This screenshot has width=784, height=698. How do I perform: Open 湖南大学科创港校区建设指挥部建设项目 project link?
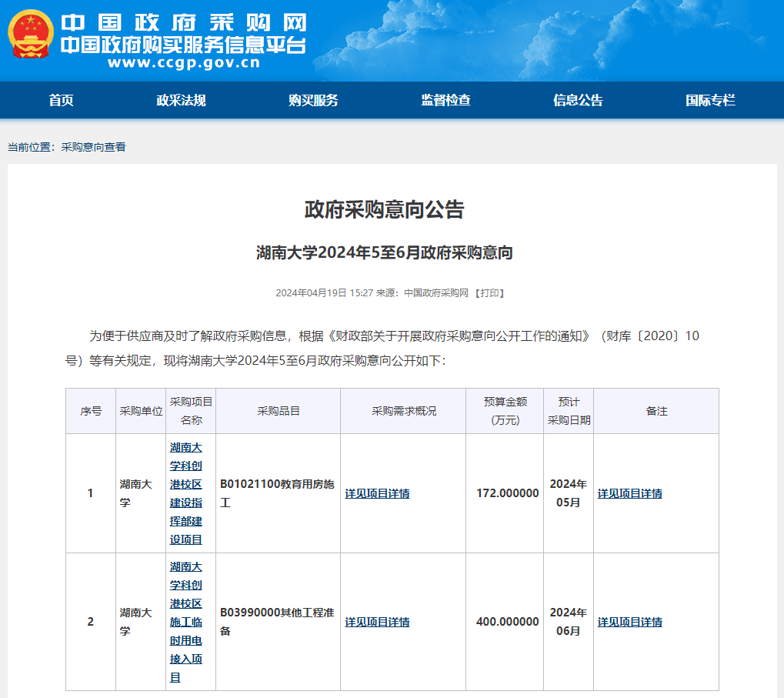[186, 493]
